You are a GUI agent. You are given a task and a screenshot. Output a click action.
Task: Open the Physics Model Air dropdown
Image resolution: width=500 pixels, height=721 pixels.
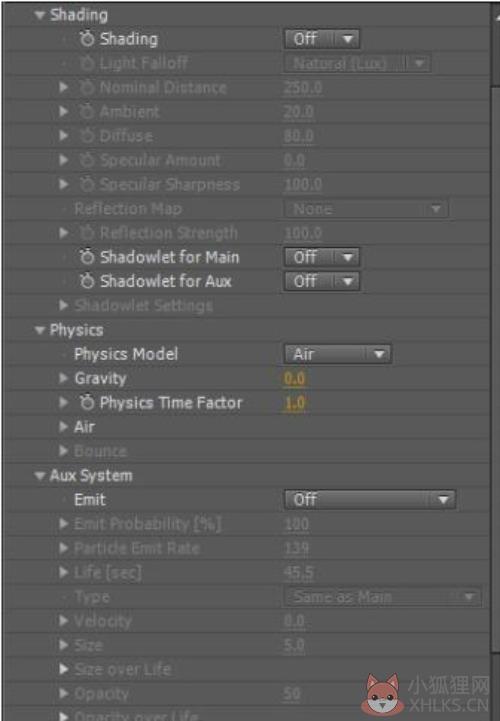pyautogui.click(x=338, y=354)
